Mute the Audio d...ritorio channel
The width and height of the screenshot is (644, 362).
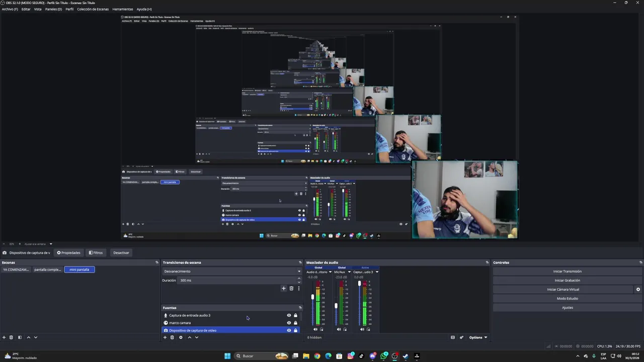(x=315, y=329)
